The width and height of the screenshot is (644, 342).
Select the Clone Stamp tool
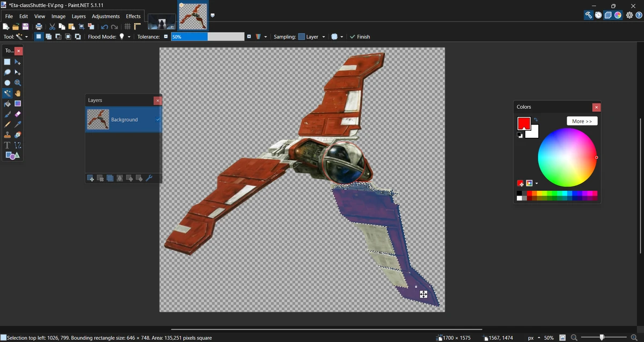(8, 135)
